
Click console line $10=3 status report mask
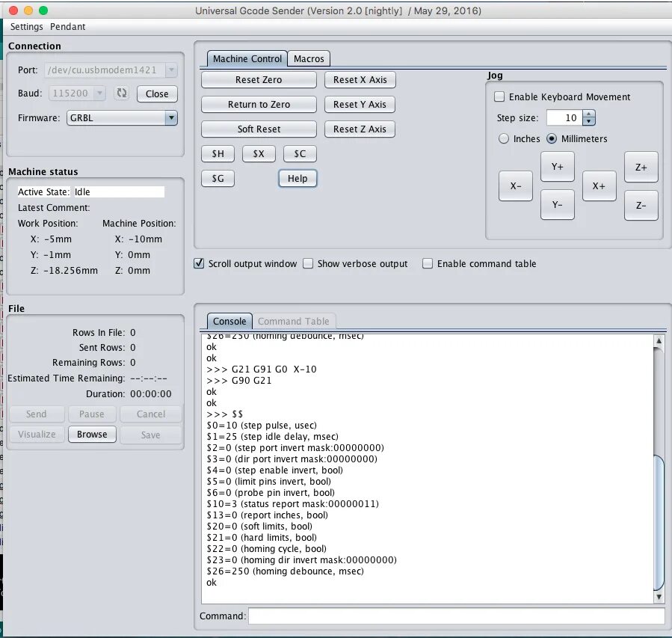[x=293, y=504]
